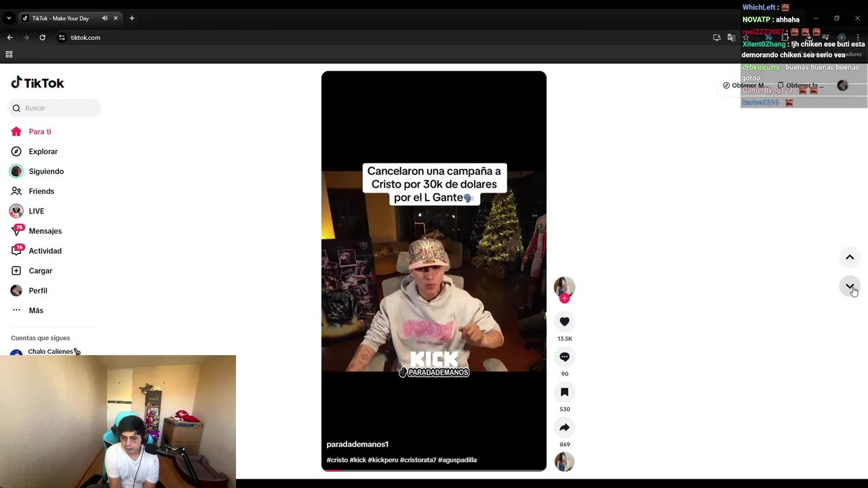
Task: Go to the next video
Action: pyautogui.click(x=850, y=287)
